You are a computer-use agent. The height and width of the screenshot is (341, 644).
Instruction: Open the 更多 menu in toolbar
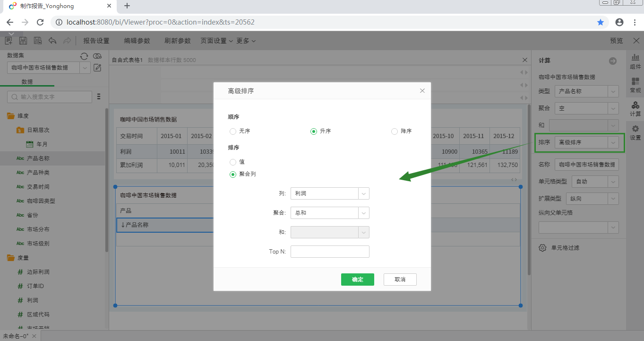click(x=246, y=41)
